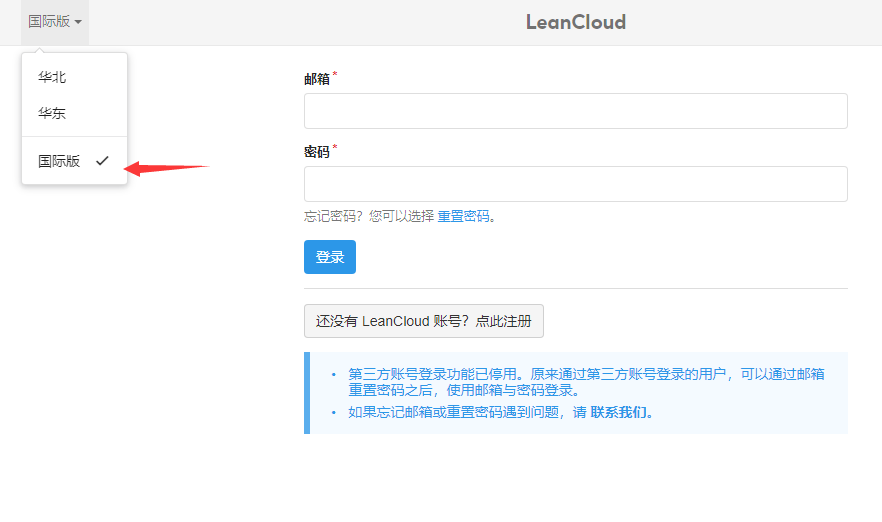Click the 邮箱 field label

pos(317,79)
